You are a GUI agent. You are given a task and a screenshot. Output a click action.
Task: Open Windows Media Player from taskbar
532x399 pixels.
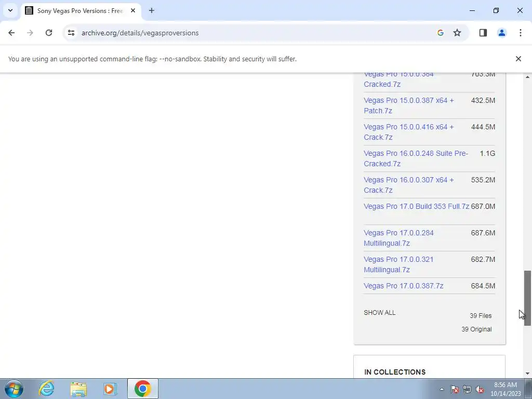pos(110,389)
